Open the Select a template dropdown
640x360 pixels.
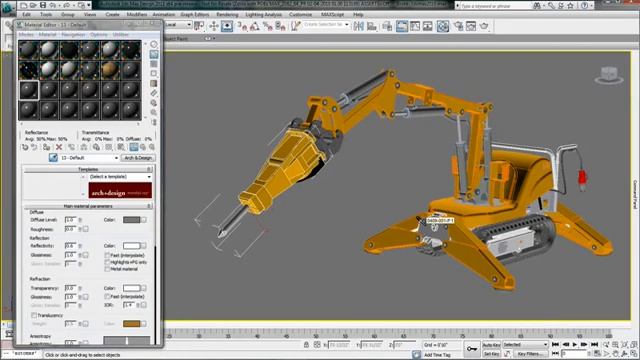tap(120, 177)
